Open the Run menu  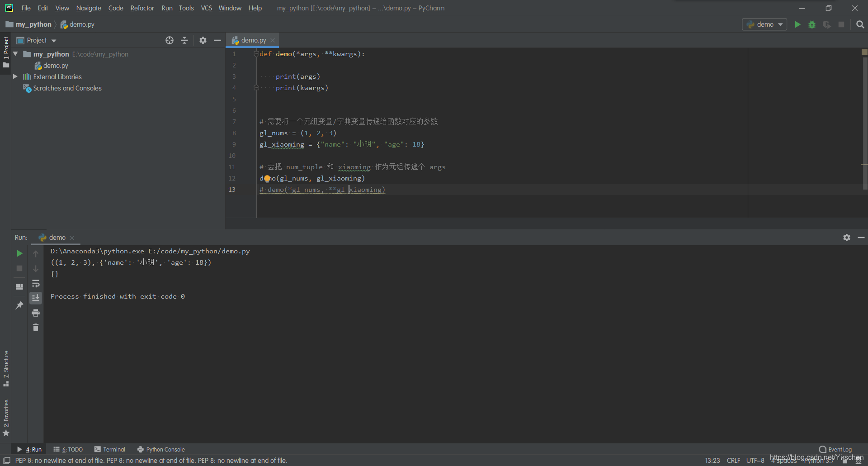point(167,8)
